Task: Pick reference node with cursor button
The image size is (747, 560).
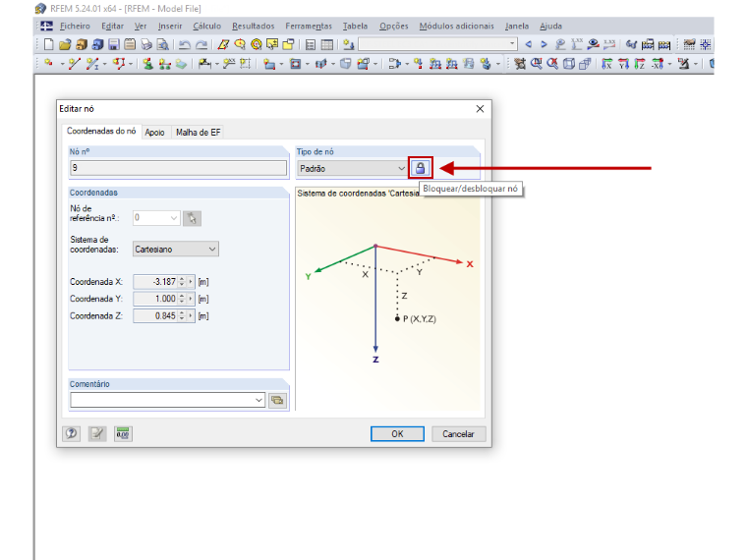Action: [x=192, y=218]
